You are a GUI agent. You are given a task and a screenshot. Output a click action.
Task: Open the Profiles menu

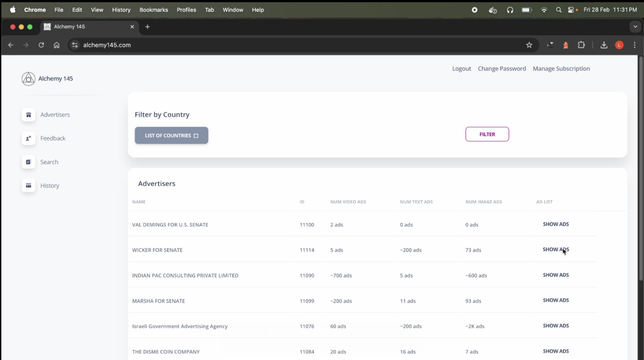pyautogui.click(x=186, y=10)
